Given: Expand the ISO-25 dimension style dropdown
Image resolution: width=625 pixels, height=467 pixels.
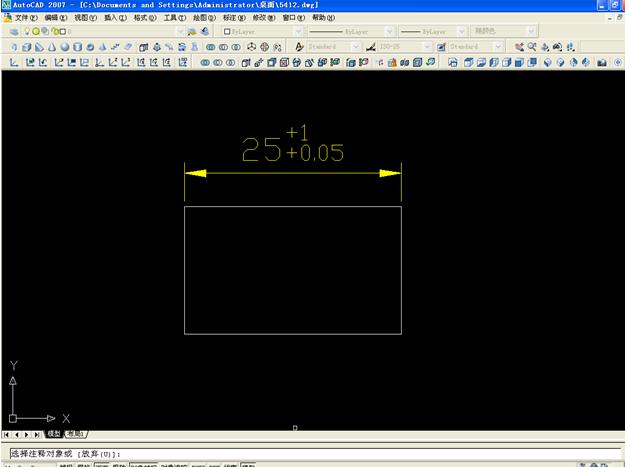Looking at the screenshot, I should point(427,47).
